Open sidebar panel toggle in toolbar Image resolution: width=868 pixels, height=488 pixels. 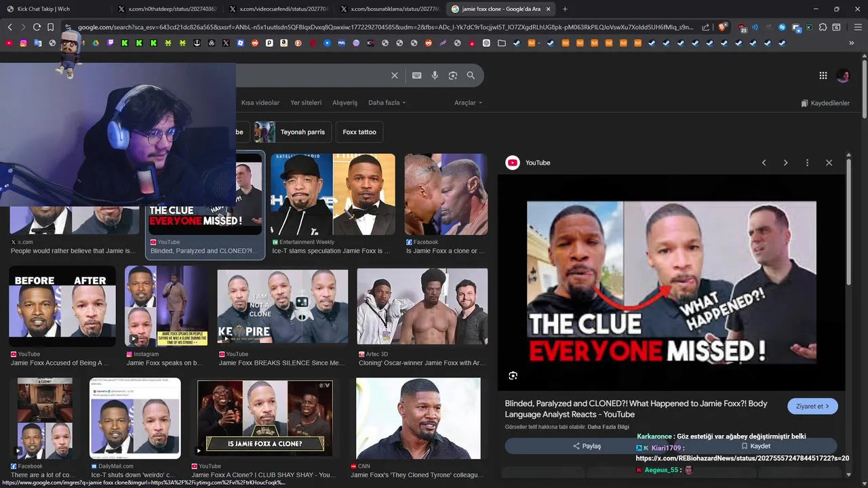[x=837, y=27]
